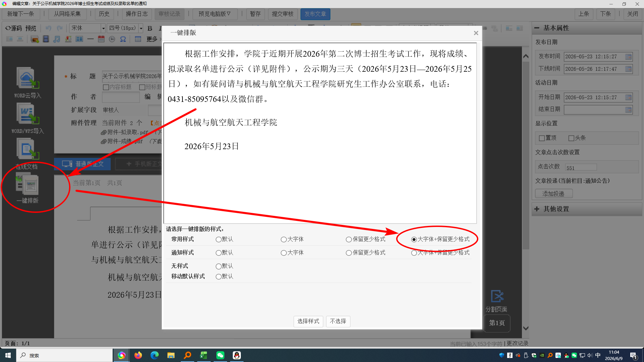Insert a map with the map icon
The height and width of the screenshot is (362, 644).
68,39
